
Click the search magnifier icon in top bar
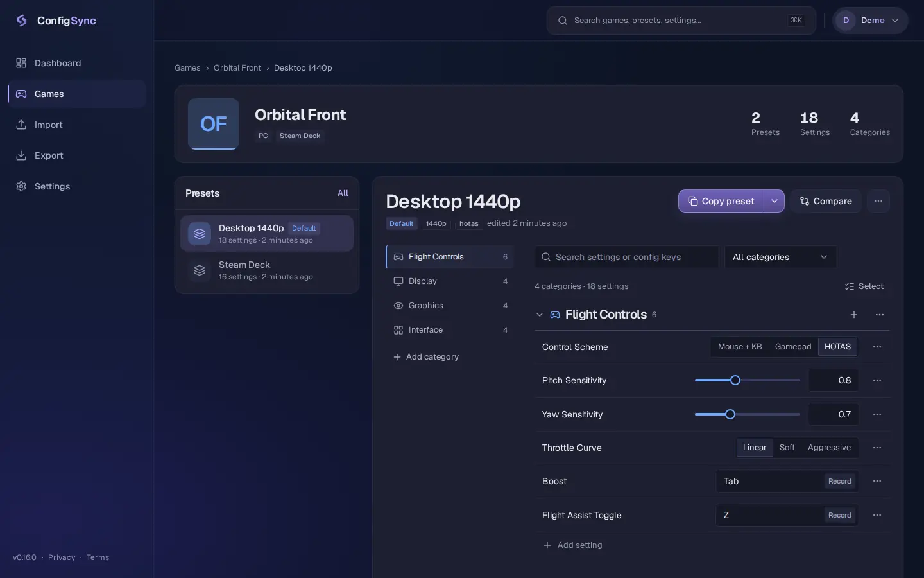pyautogui.click(x=563, y=21)
